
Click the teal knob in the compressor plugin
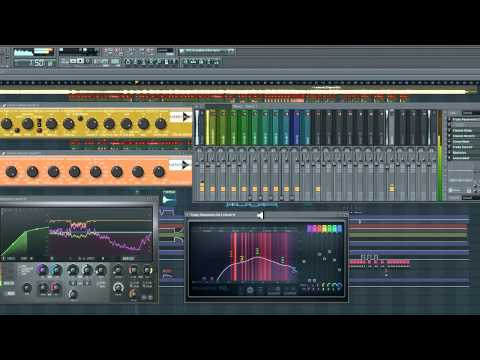[56, 270]
